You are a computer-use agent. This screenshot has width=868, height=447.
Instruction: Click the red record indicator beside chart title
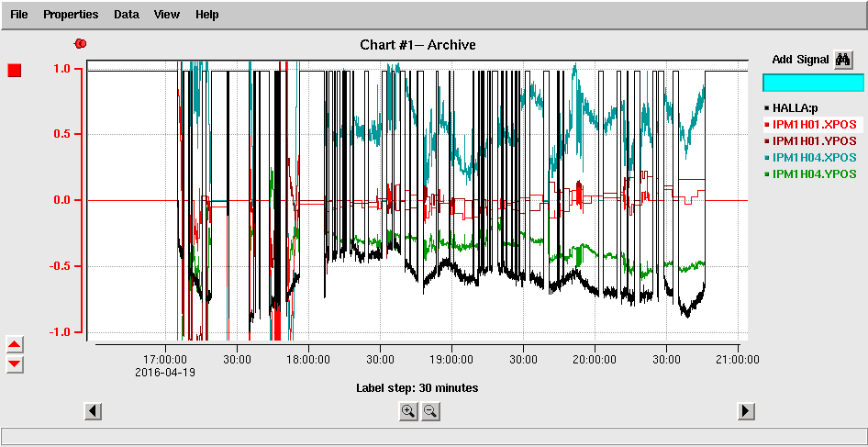tap(81, 43)
